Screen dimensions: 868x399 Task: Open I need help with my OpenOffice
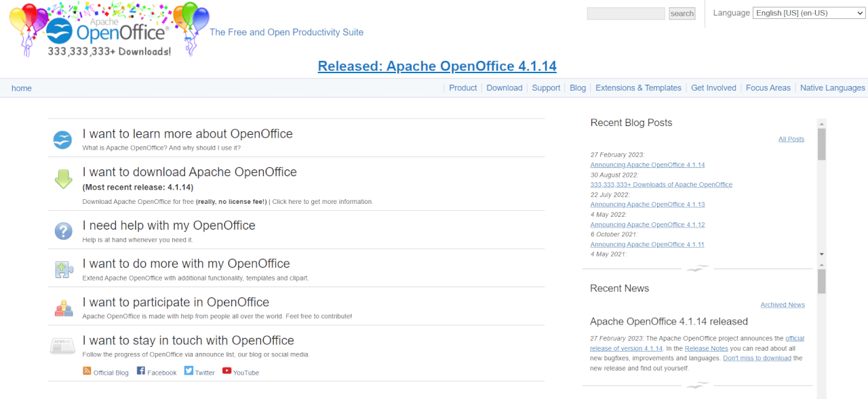tap(169, 226)
